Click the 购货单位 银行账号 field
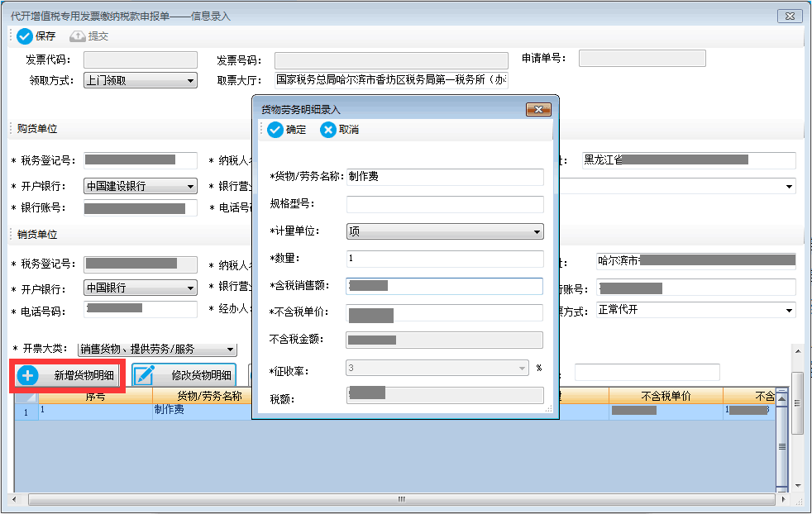The height and width of the screenshot is (514, 812). coord(141,208)
